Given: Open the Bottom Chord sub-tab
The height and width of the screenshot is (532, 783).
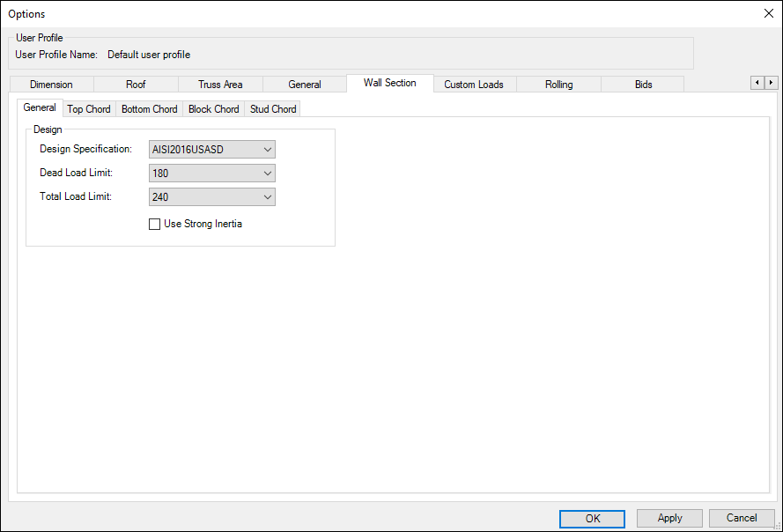Looking at the screenshot, I should click(149, 109).
